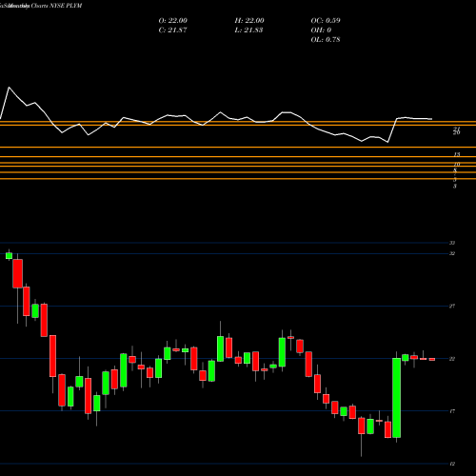Click the price axis label 27
This screenshot has width=476, height=476.
[452, 307]
